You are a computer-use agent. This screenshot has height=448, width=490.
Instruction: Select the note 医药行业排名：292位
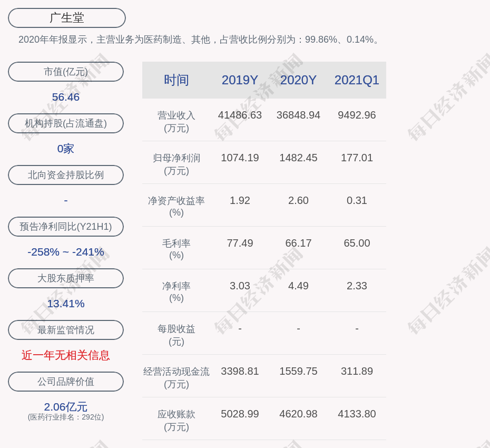[x=66, y=417]
